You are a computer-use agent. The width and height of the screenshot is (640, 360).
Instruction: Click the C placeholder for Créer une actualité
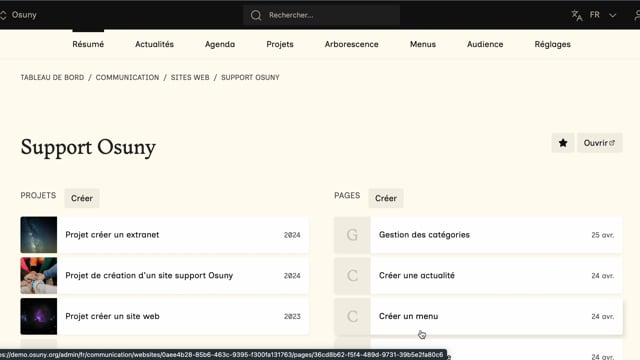tap(352, 276)
